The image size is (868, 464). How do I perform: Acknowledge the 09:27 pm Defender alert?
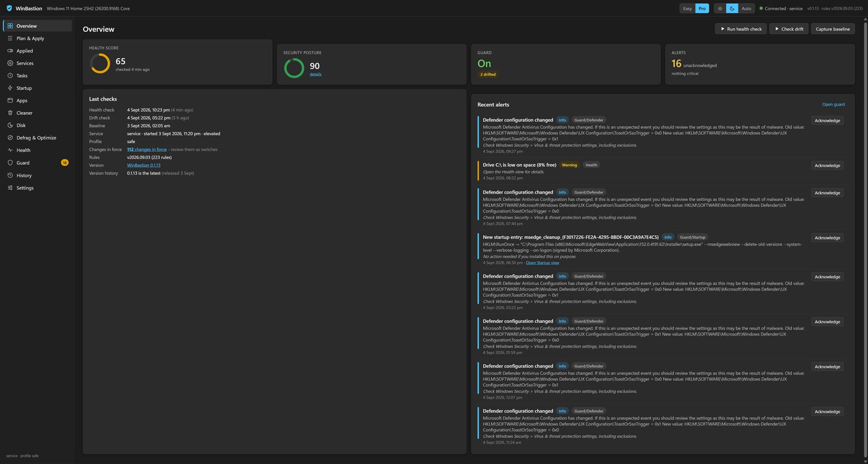click(827, 120)
